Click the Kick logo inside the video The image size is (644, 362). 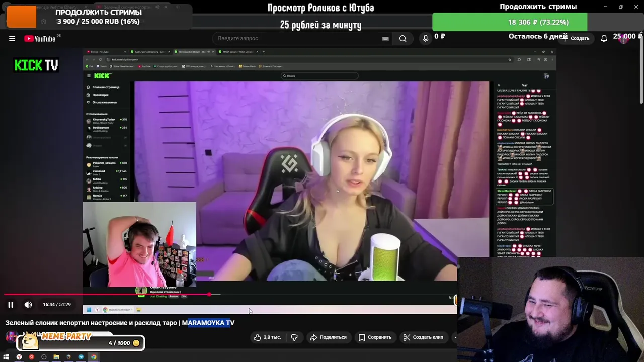102,76
